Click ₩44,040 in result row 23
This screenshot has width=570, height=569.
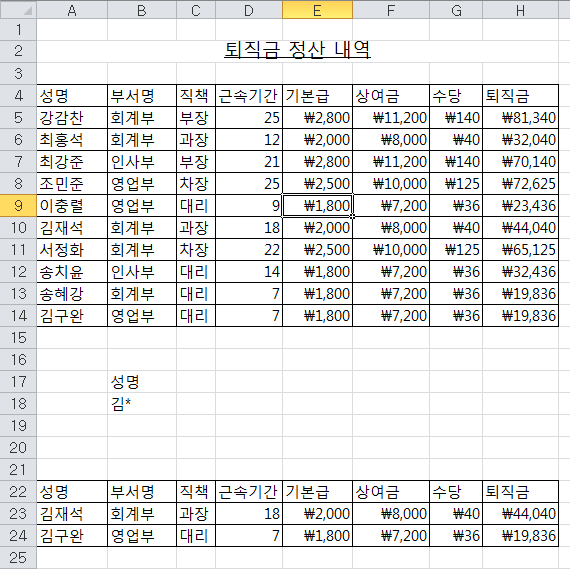[x=520, y=513]
